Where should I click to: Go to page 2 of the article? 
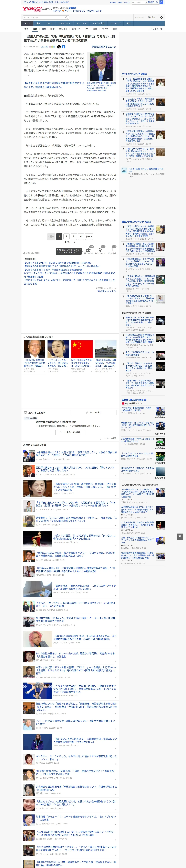[66, 236]
